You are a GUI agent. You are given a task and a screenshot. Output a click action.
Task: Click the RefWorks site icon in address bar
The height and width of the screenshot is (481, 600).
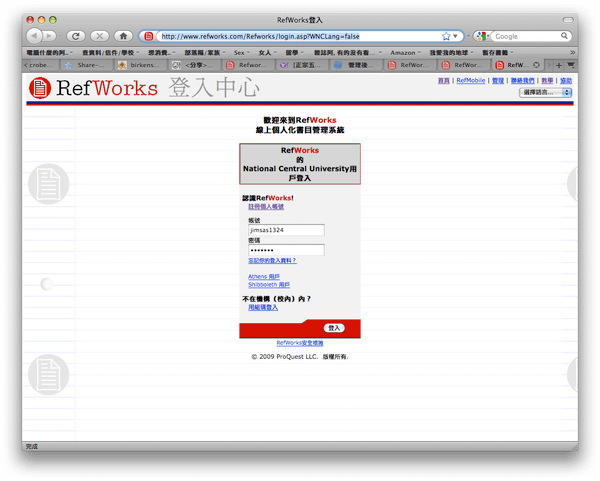[x=148, y=36]
